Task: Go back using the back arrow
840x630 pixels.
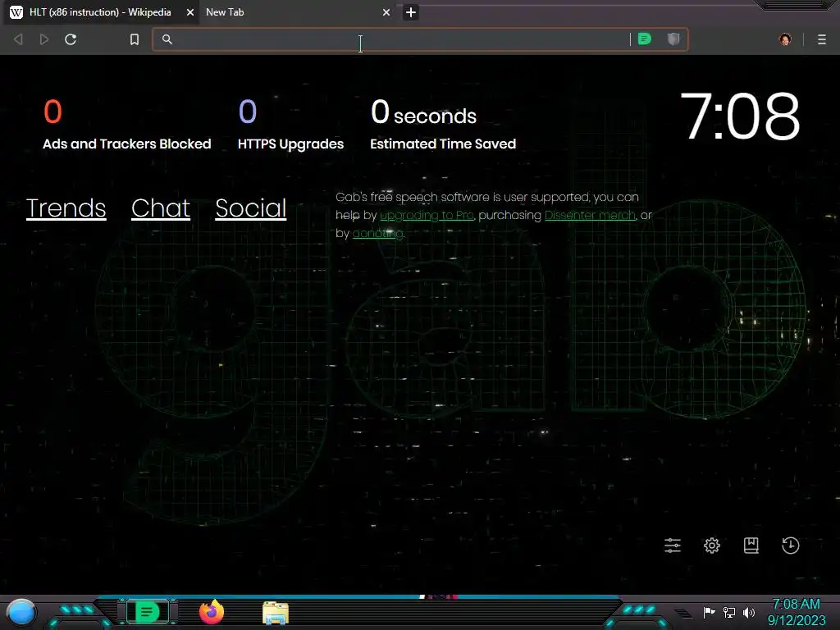Action: pyautogui.click(x=18, y=39)
